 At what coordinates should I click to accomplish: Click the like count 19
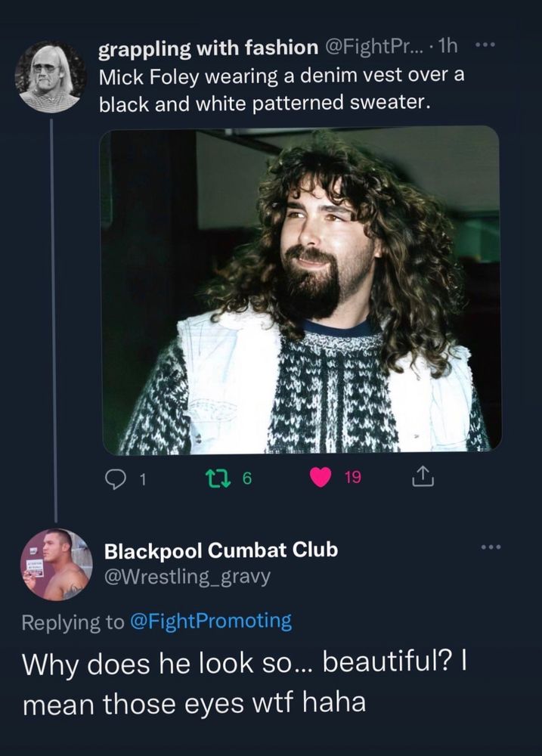[352, 477]
